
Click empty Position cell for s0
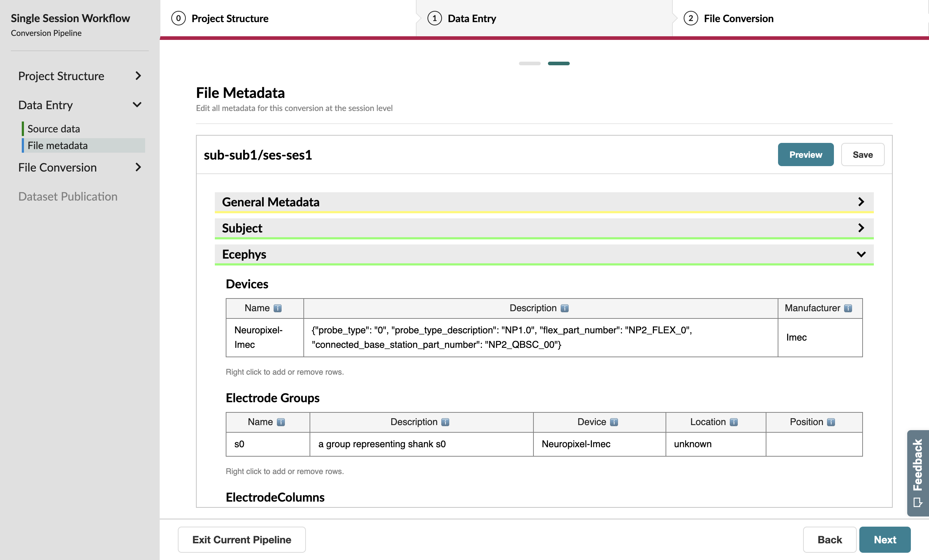[814, 444]
